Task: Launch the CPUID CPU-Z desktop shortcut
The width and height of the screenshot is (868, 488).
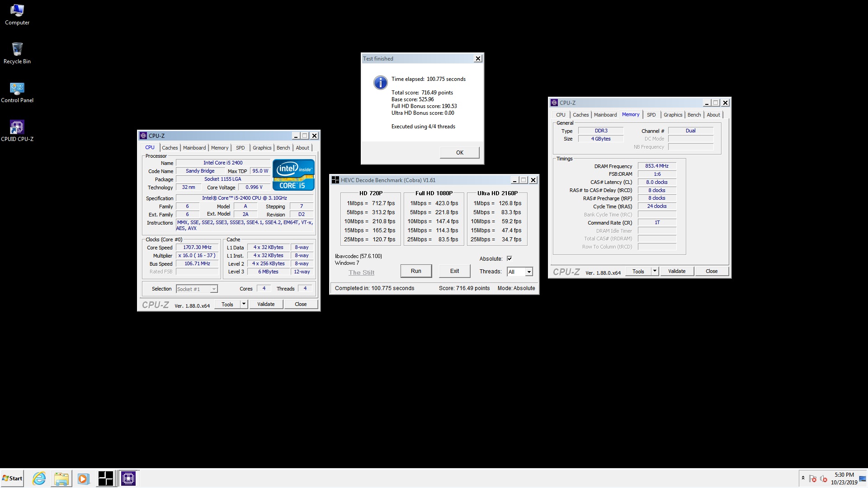Action: (17, 131)
